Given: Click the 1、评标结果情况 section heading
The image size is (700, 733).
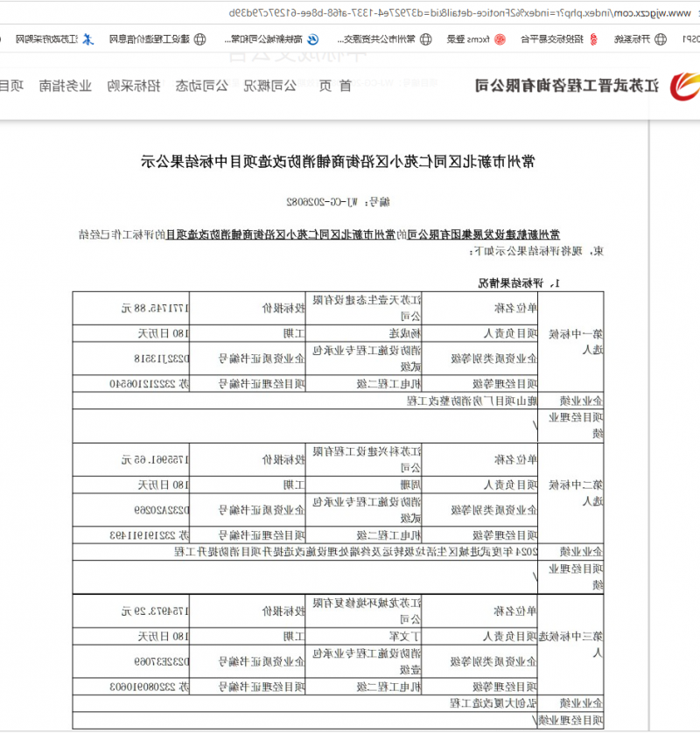Looking at the screenshot, I should click(519, 283).
